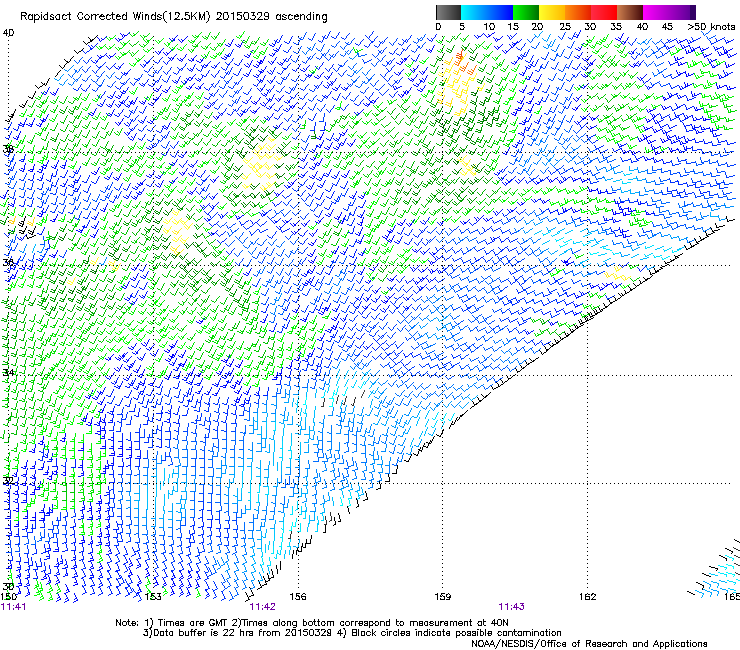The width and height of the screenshot is (740, 650).
Task: Click the green 15-20 knots legend swatch
Action: coord(526,12)
